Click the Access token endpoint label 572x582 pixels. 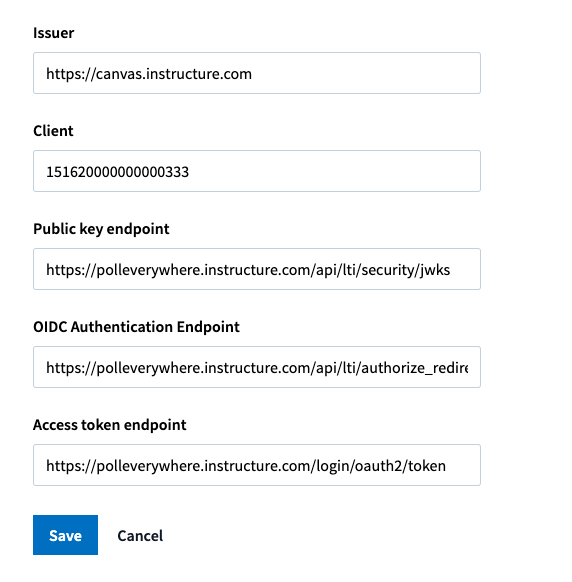(110, 425)
